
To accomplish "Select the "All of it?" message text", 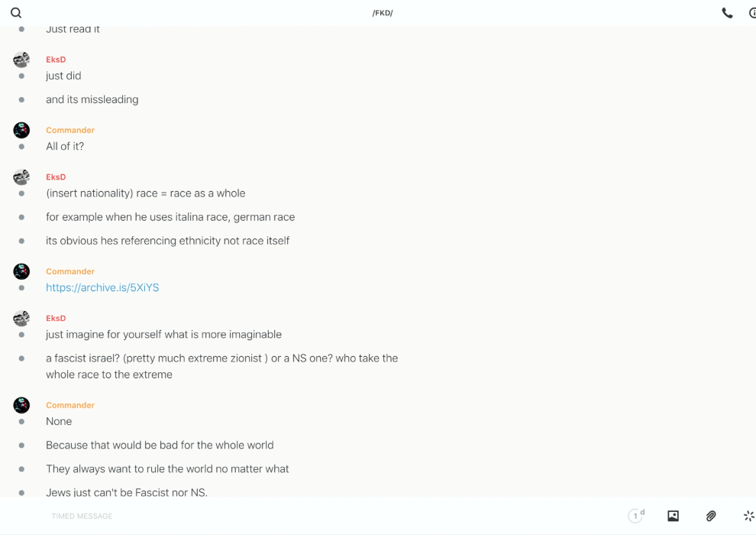I will pyautogui.click(x=65, y=146).
